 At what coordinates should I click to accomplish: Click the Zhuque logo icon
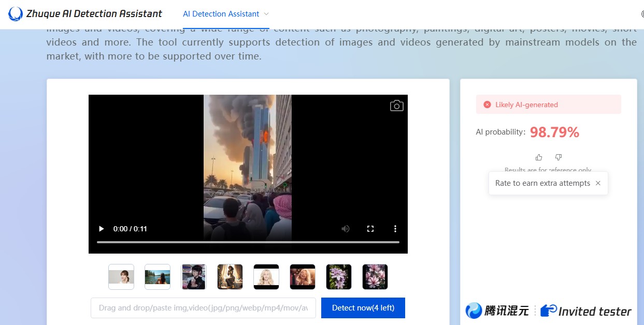coord(16,14)
